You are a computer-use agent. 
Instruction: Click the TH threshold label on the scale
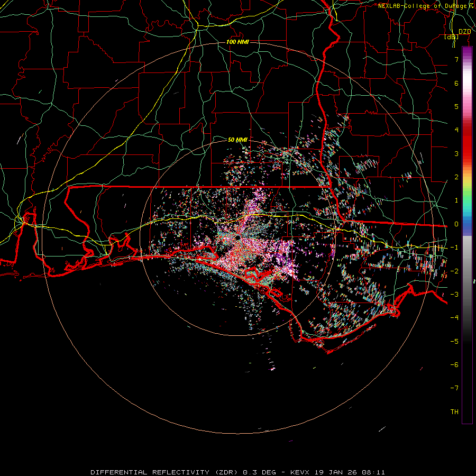tap(454, 412)
